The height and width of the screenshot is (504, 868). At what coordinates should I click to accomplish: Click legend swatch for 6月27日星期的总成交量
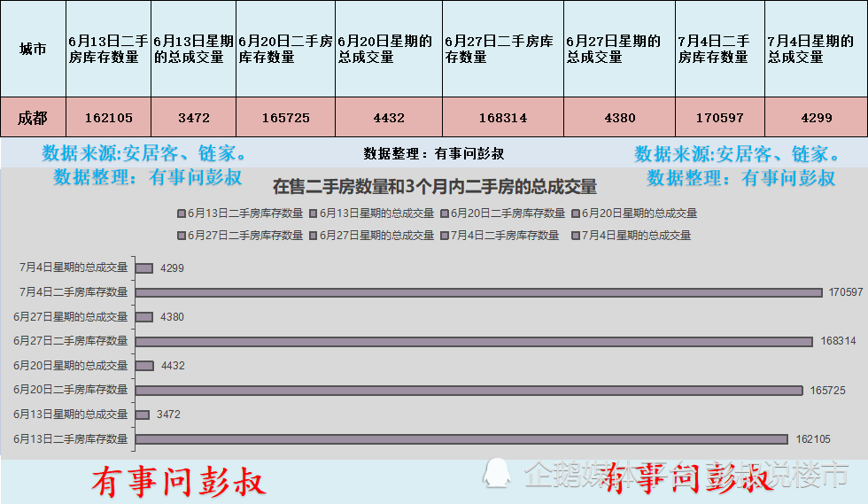point(313,236)
